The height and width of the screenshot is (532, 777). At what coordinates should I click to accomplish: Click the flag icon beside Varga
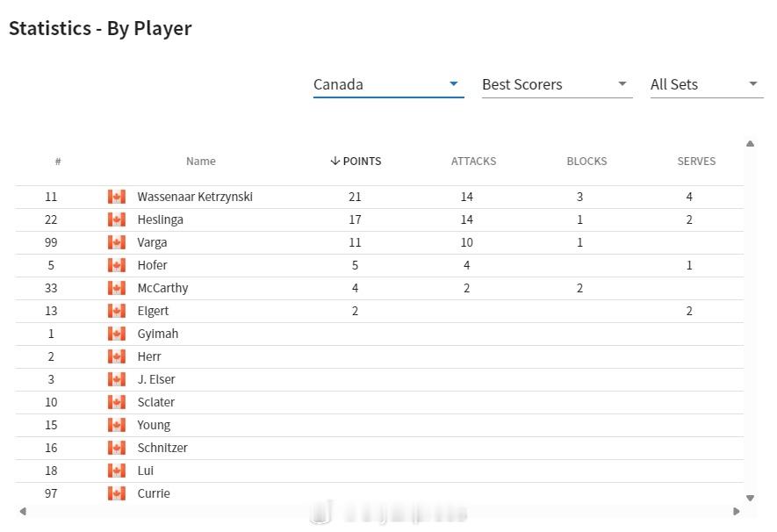coord(117,242)
